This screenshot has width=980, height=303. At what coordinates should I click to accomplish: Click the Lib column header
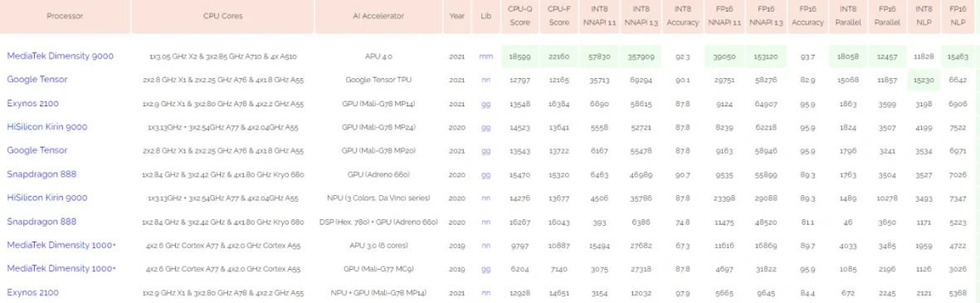[x=485, y=17]
